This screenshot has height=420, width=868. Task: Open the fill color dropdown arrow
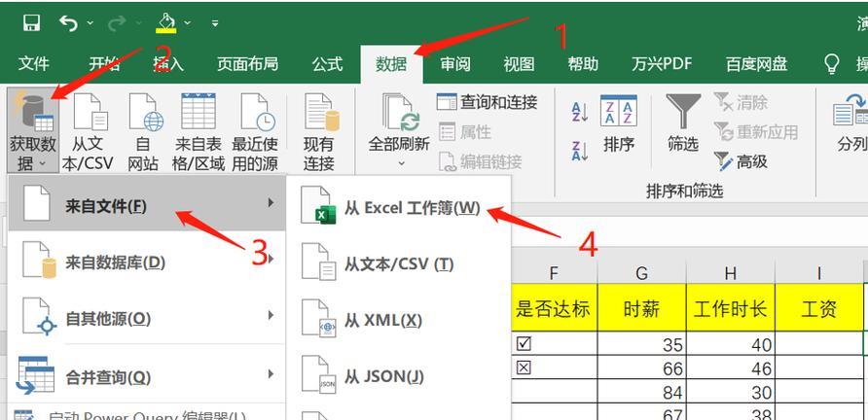pyautogui.click(x=188, y=23)
